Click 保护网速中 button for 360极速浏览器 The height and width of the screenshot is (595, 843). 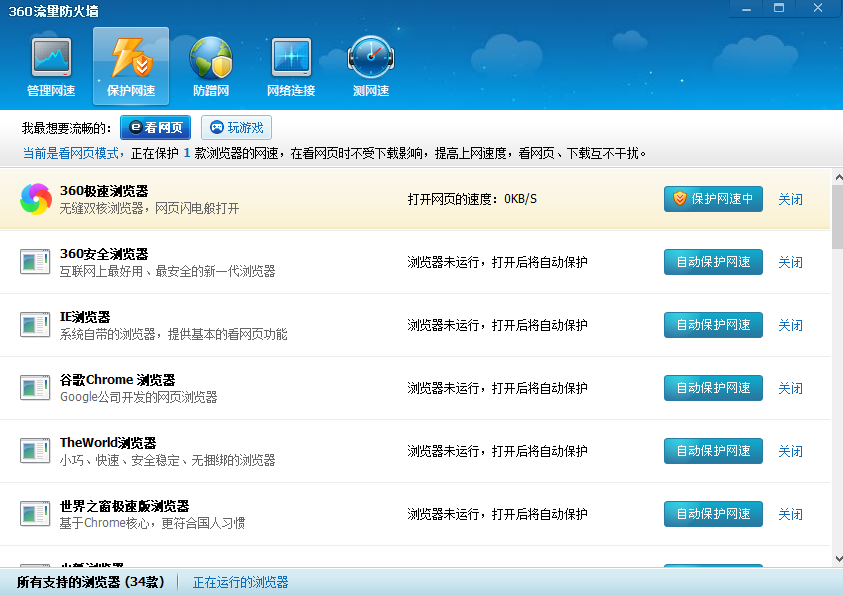[x=713, y=199]
